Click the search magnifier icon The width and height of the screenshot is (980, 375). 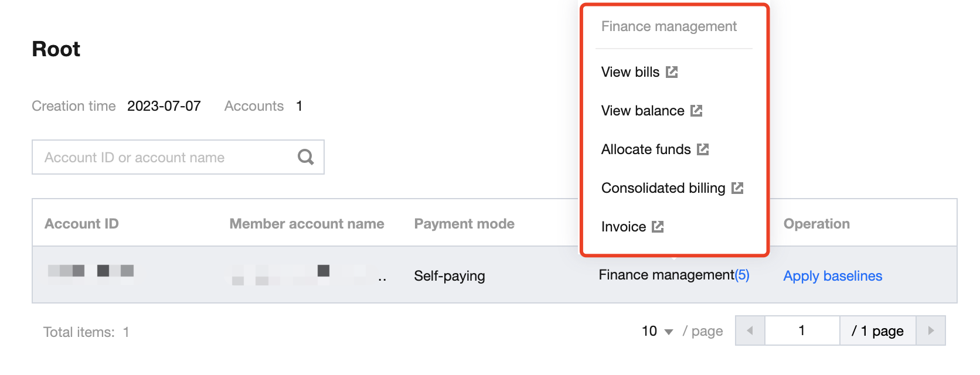[305, 157]
